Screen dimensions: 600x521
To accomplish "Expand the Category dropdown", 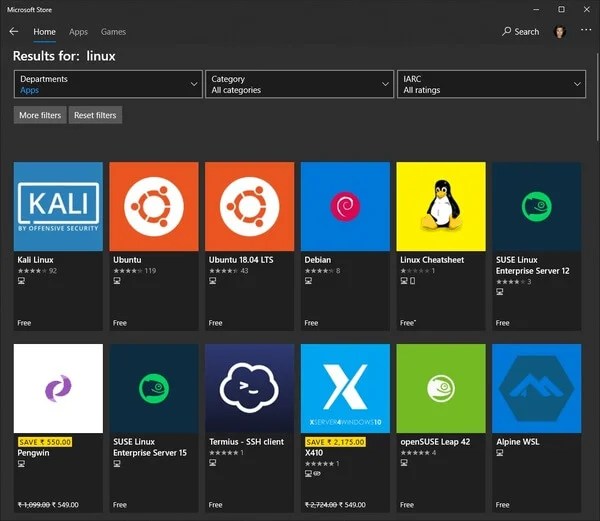I will click(299, 84).
